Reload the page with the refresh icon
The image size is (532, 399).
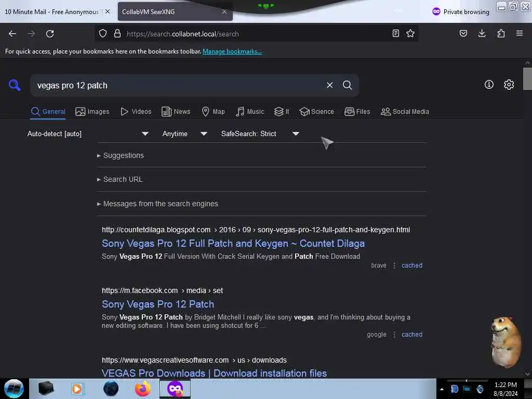click(50, 34)
